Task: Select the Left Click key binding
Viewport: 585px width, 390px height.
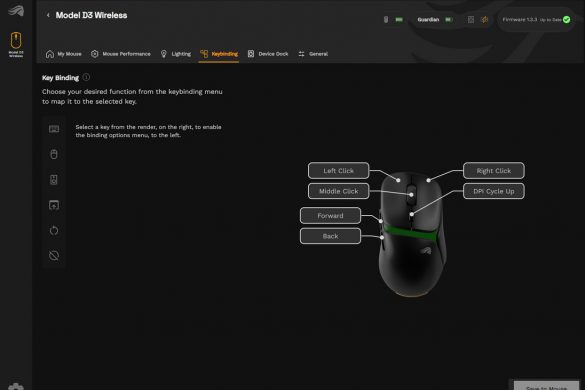Action: 338,171
